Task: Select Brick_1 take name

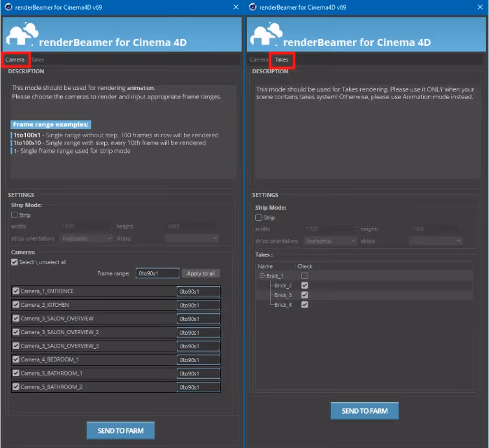Action: (275, 276)
